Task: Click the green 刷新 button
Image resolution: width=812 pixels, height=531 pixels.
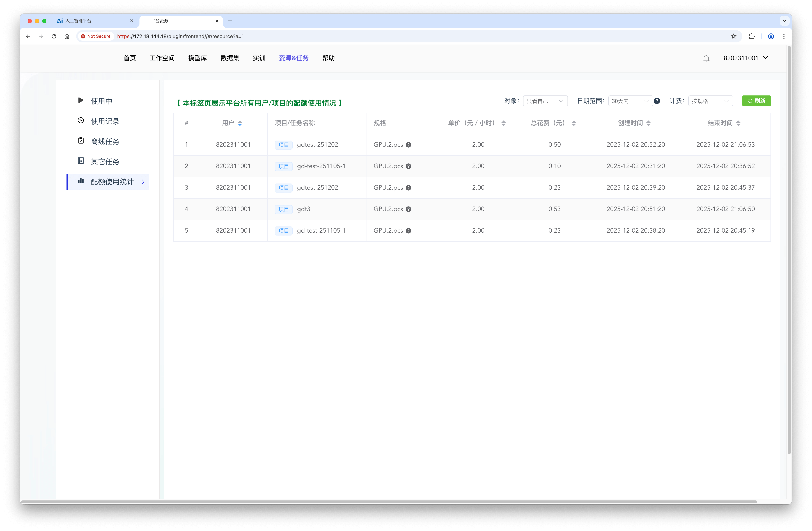Action: pyautogui.click(x=756, y=101)
